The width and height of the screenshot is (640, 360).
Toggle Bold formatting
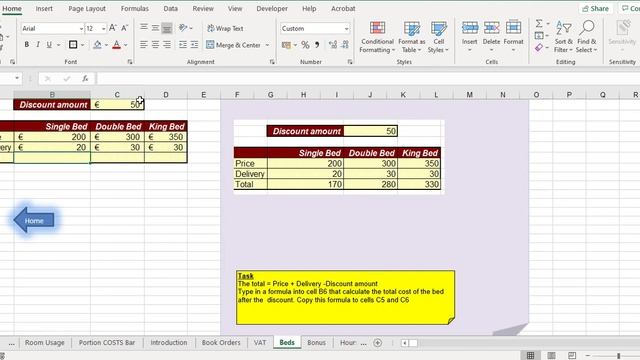click(27, 45)
